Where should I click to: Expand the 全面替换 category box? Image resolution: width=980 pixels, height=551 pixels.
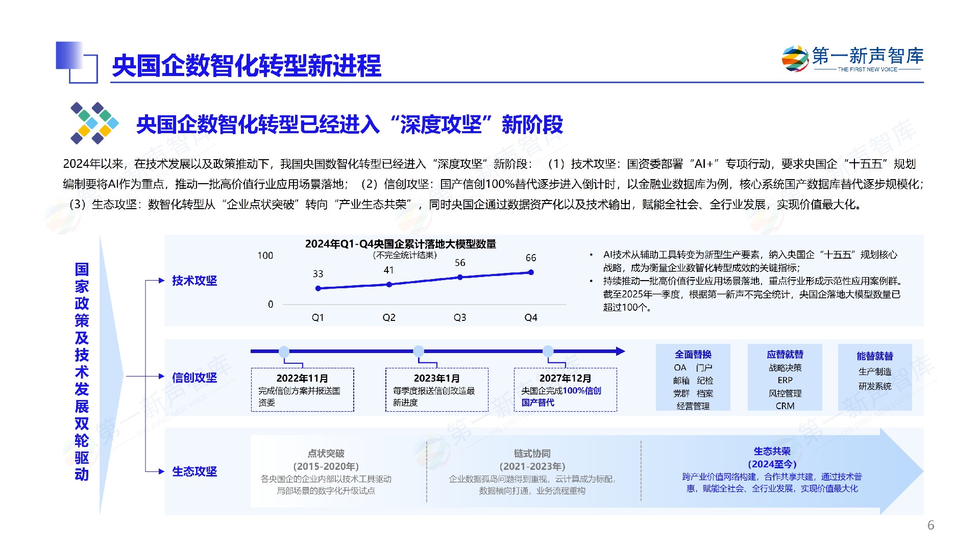[694, 378]
